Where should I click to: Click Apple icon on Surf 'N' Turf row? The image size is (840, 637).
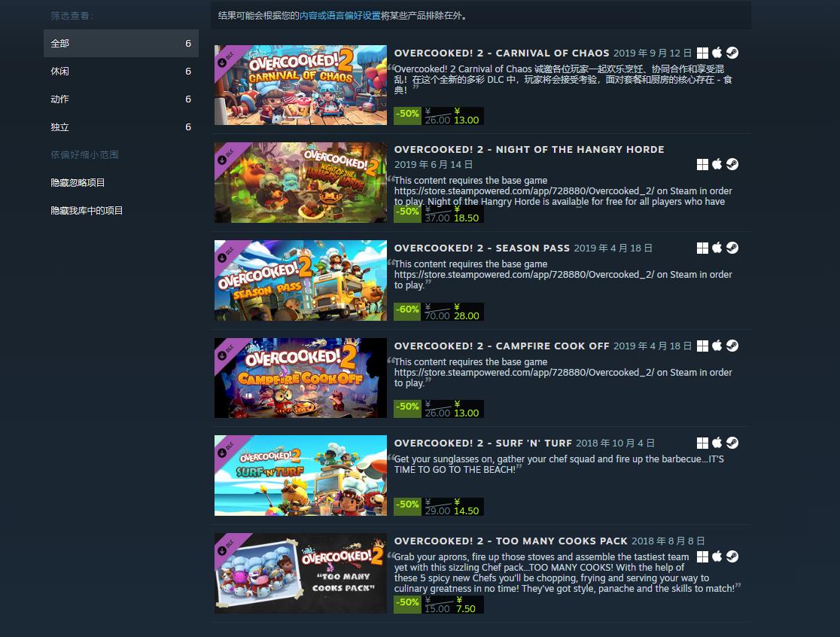click(717, 443)
